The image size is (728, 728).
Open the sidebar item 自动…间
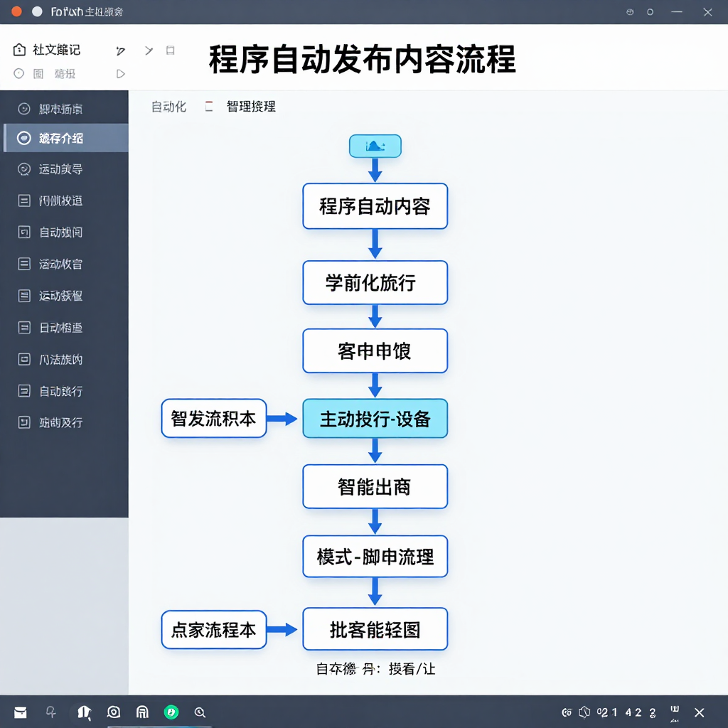65,232
